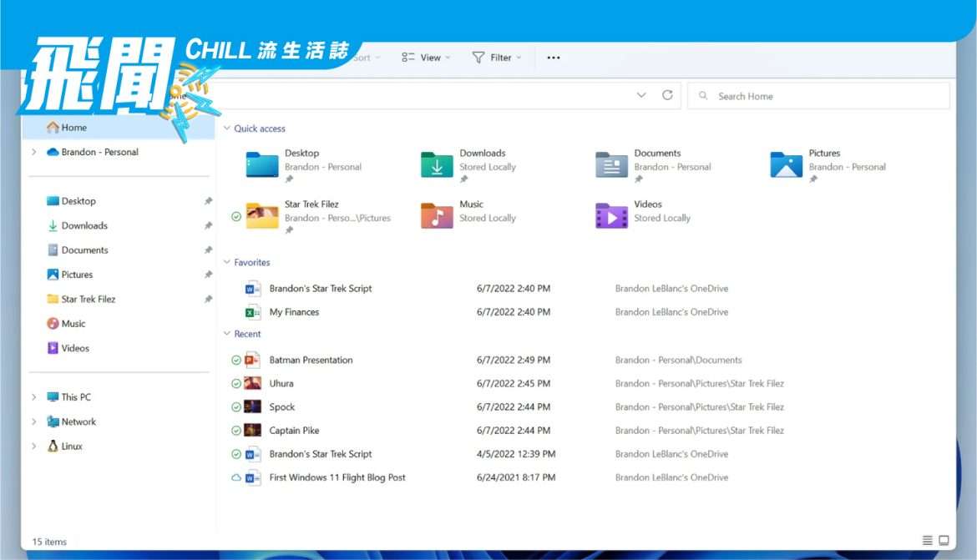Click the pin icon beside sidebar Documents
The width and height of the screenshot is (977, 560).
pyautogui.click(x=208, y=250)
